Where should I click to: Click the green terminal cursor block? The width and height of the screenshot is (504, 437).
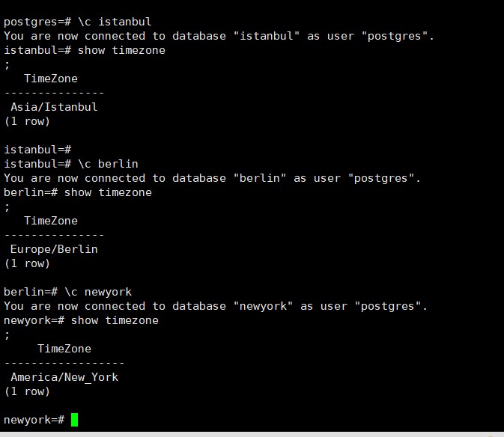point(74,420)
